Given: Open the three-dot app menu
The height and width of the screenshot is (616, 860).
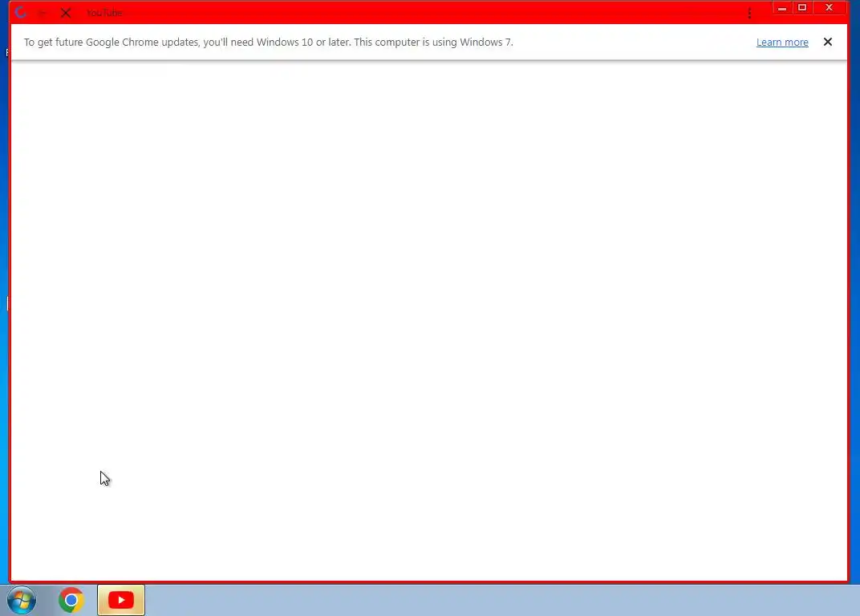Looking at the screenshot, I should point(749,13).
